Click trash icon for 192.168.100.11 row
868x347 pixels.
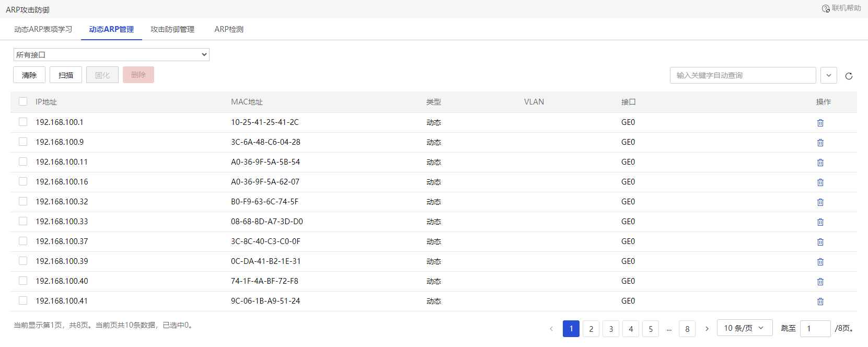[820, 163]
